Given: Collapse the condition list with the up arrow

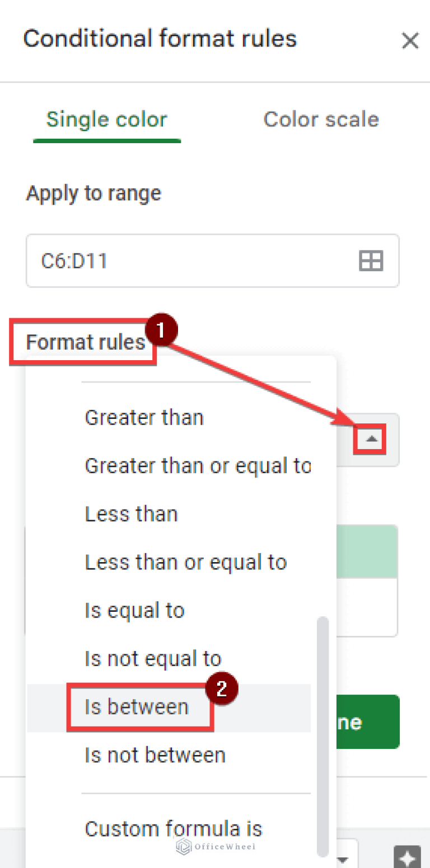Looking at the screenshot, I should 370,440.
